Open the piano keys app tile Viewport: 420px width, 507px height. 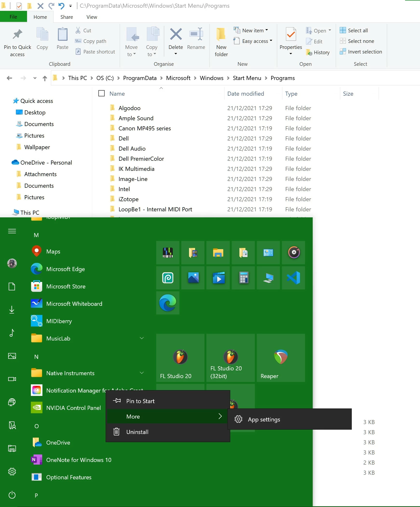[168, 253]
